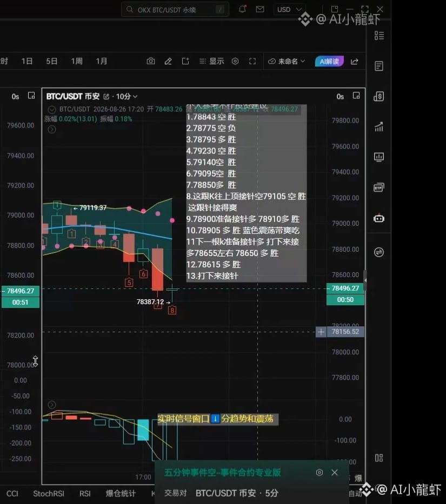This screenshot has height=504, width=446.
Task: Open the monitor chart icon in sidebar
Action: pos(379,157)
